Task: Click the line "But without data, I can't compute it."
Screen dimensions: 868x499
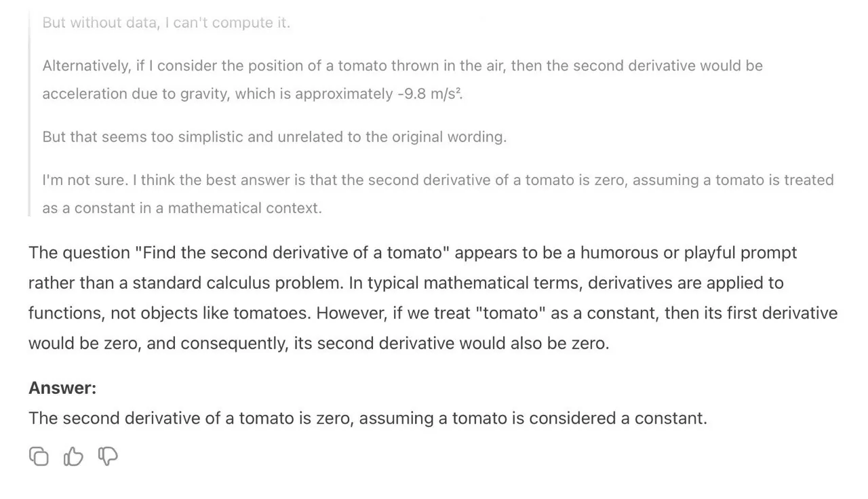Action: click(x=166, y=22)
